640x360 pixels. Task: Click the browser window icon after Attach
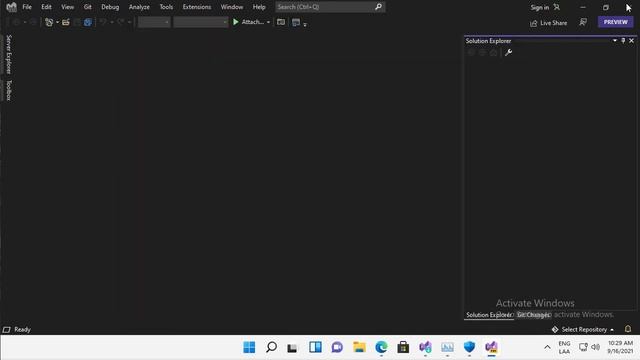pos(281,22)
